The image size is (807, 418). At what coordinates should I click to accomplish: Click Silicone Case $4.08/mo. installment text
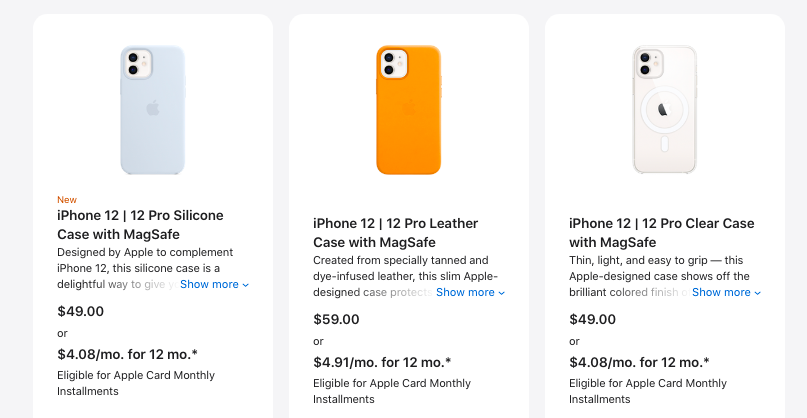127,354
